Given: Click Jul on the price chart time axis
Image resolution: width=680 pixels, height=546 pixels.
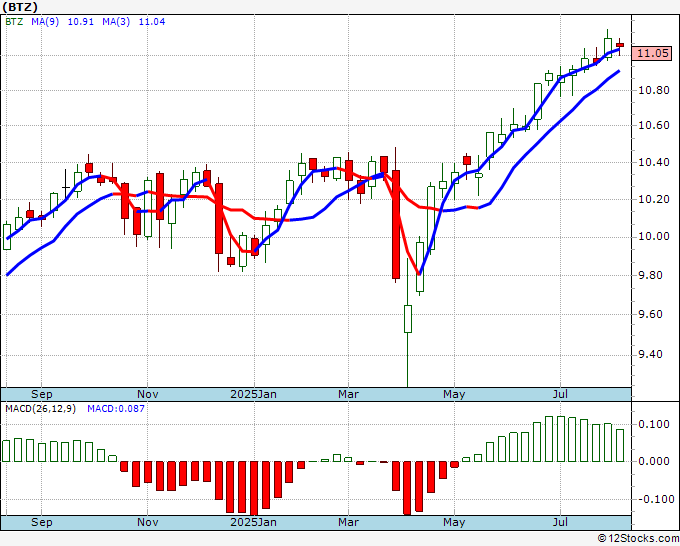Looking at the screenshot, I should (x=560, y=394).
